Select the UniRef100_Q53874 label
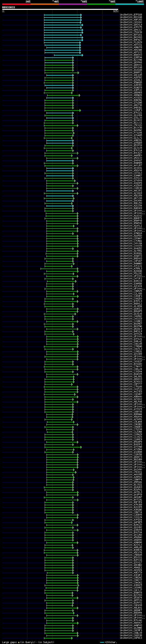Image resolution: width=146 pixels, height=644 pixels. 131,598
